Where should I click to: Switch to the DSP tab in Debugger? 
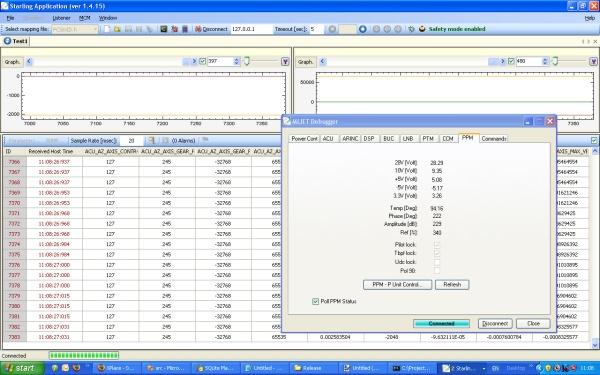pyautogui.click(x=369, y=139)
